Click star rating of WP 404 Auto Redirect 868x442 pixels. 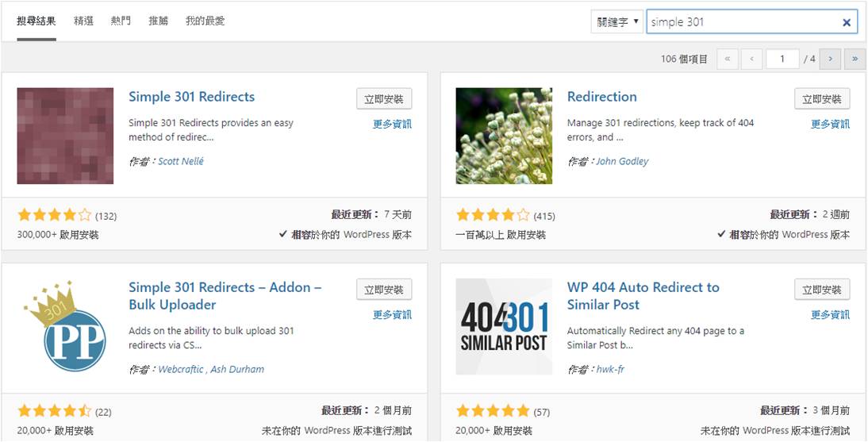[493, 412]
